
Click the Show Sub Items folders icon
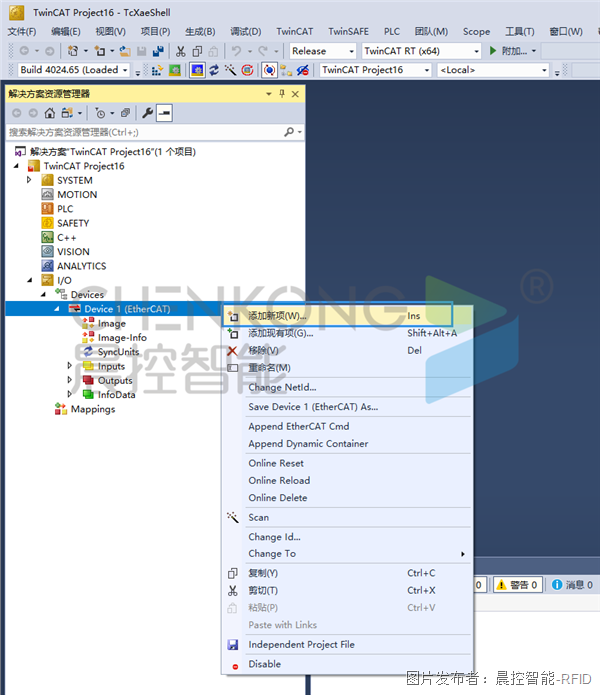tap(286, 70)
